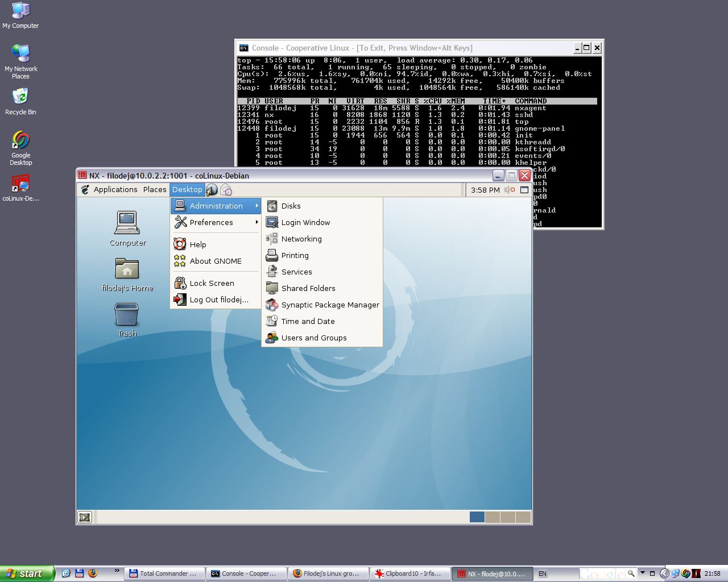Open the deskbar options dropdown arrow
Image resolution: width=728 pixels, height=582 pixels.
[643, 573]
